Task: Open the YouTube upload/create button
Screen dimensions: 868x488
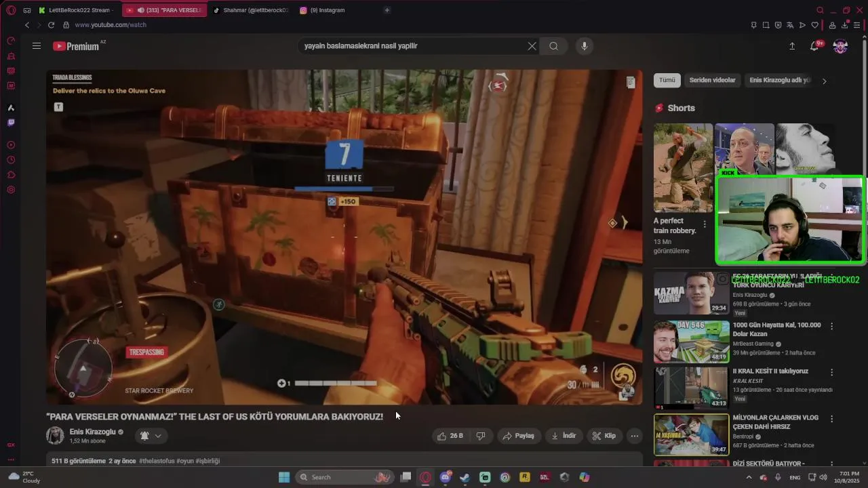Action: point(792,46)
